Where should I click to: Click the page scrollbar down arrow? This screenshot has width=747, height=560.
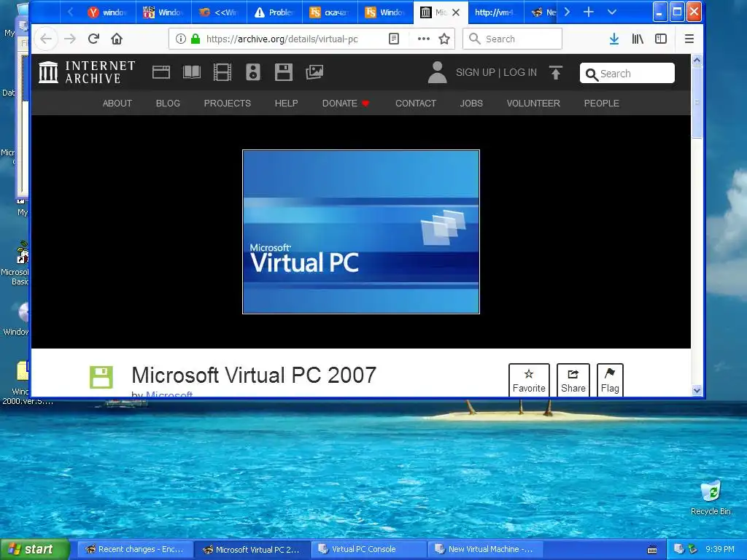click(x=697, y=391)
